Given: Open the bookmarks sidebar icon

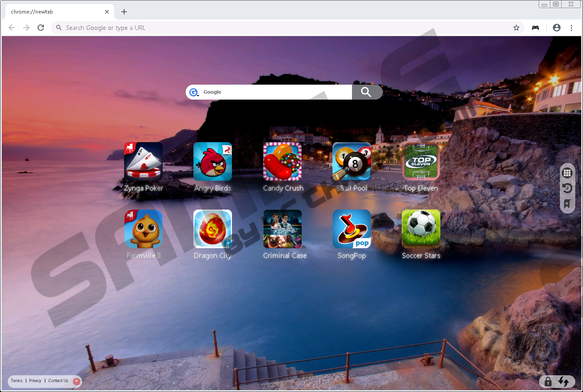Looking at the screenshot, I should [x=567, y=204].
